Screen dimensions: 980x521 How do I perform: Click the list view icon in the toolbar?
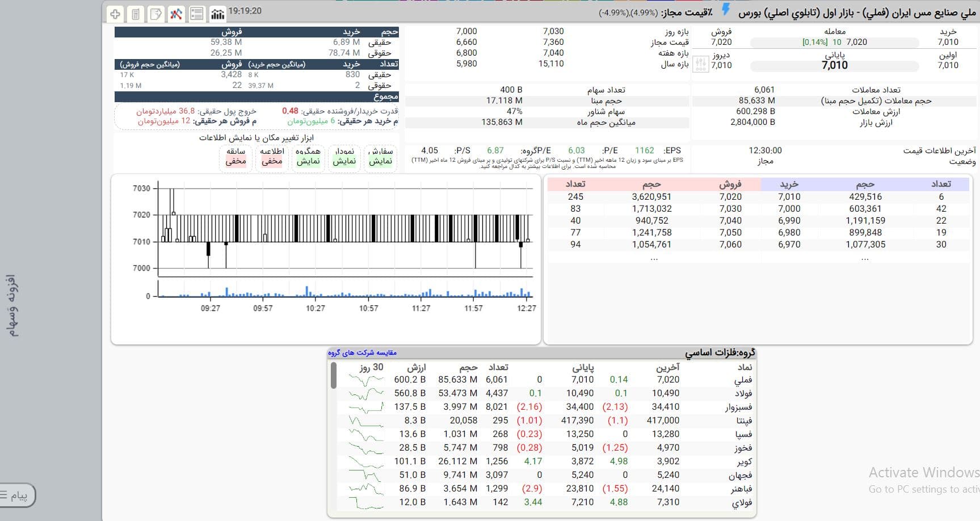[196, 14]
